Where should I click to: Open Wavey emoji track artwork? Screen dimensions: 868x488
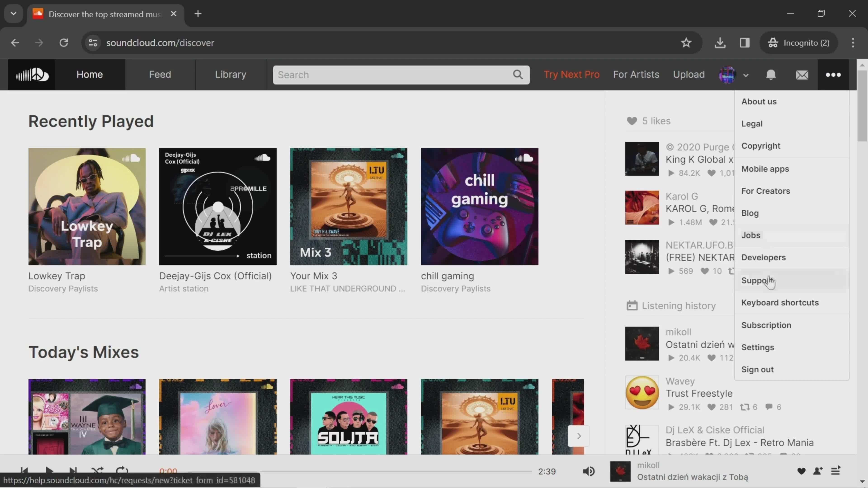click(642, 392)
